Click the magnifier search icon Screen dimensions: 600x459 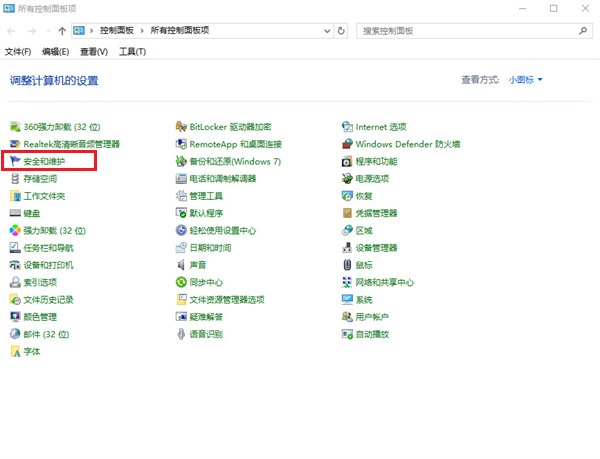pyautogui.click(x=583, y=31)
